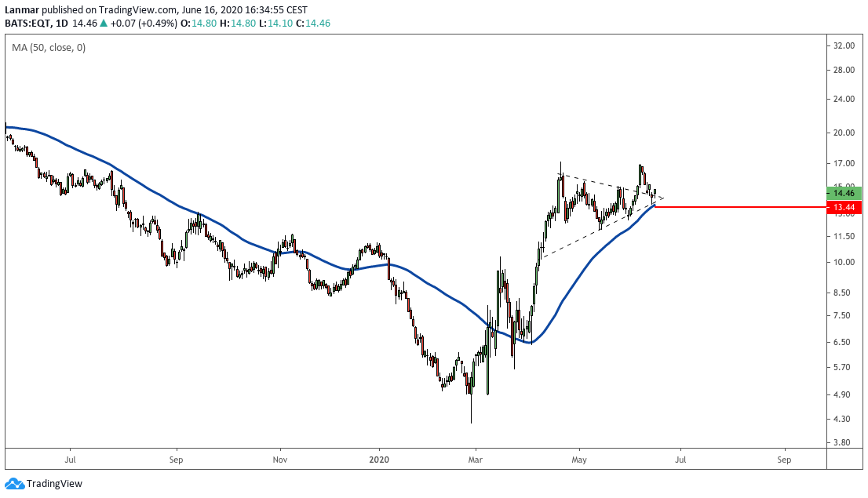Click the high value H:14.80 in header

pyautogui.click(x=238, y=24)
